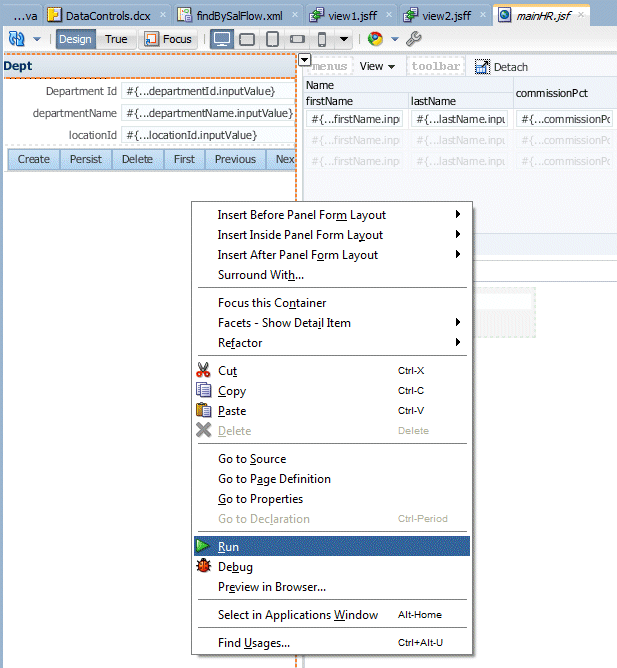Select the landscape phone preview icon
The image size is (617, 668).
click(297, 39)
